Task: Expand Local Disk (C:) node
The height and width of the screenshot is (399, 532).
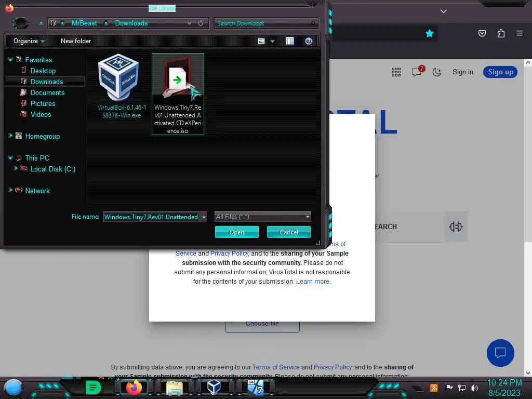Action: pos(15,168)
